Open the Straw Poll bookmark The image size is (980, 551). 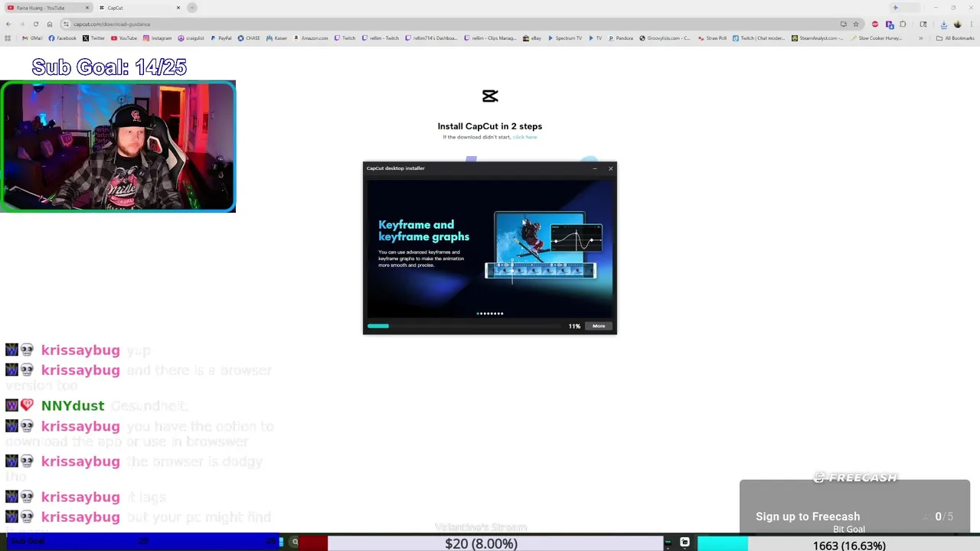[x=712, y=37]
